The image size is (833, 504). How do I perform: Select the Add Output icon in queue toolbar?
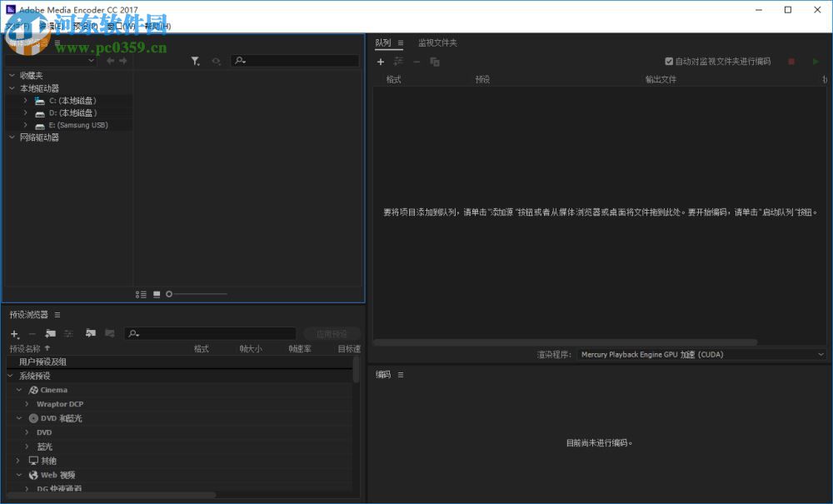[x=398, y=62]
